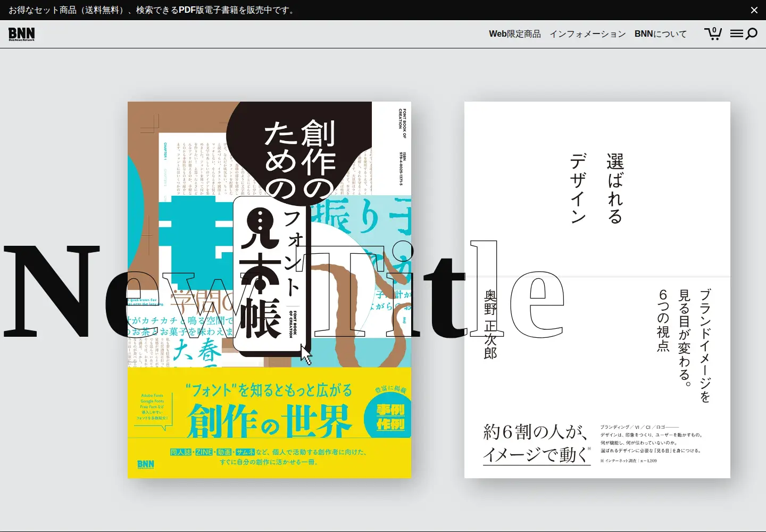This screenshot has height=532, width=766.
Task: Dismiss the top announcement banner
Action: [754, 10]
